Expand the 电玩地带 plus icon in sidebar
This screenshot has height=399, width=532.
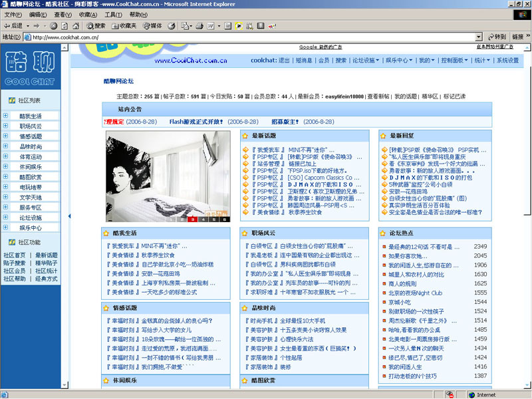click(x=5, y=187)
